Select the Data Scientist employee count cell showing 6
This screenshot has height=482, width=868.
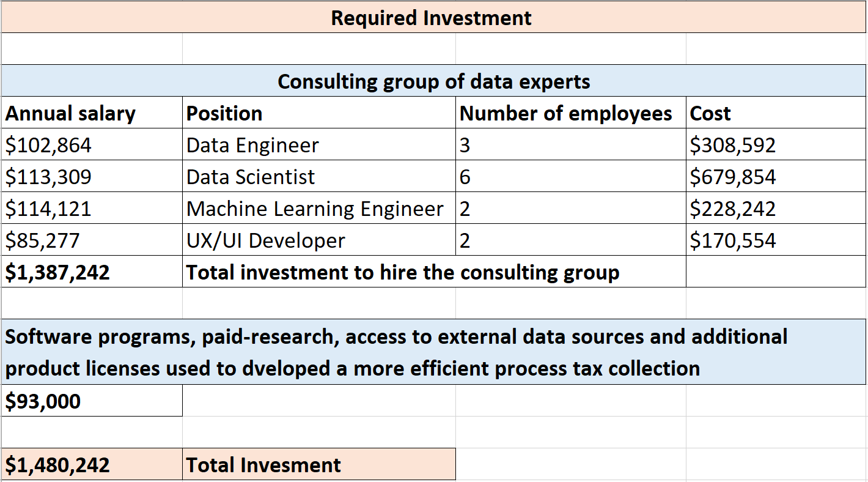click(465, 177)
